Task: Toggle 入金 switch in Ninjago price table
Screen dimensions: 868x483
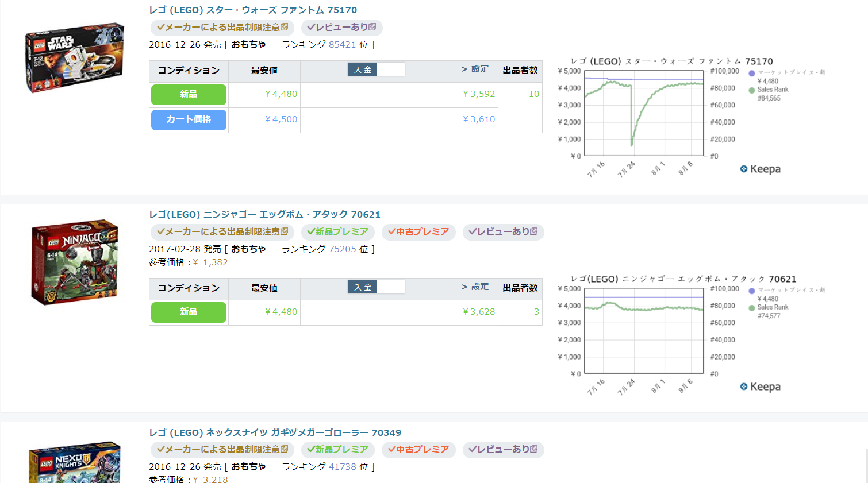Action: (376, 287)
